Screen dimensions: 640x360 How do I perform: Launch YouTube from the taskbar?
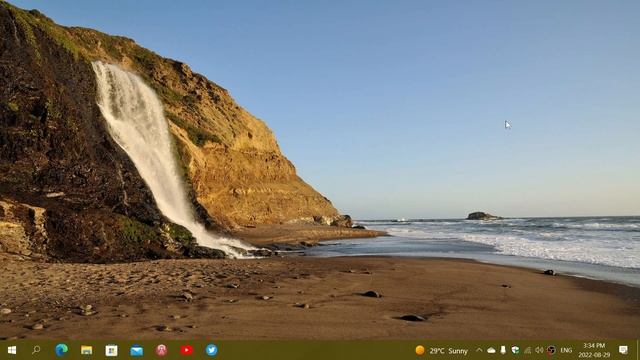point(187,350)
